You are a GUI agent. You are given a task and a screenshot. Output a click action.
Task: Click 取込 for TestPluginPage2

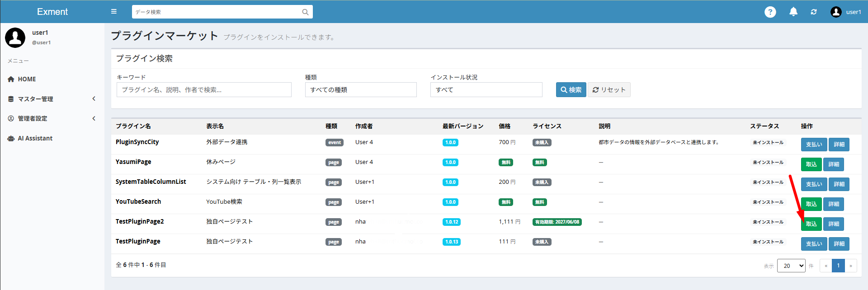811,224
